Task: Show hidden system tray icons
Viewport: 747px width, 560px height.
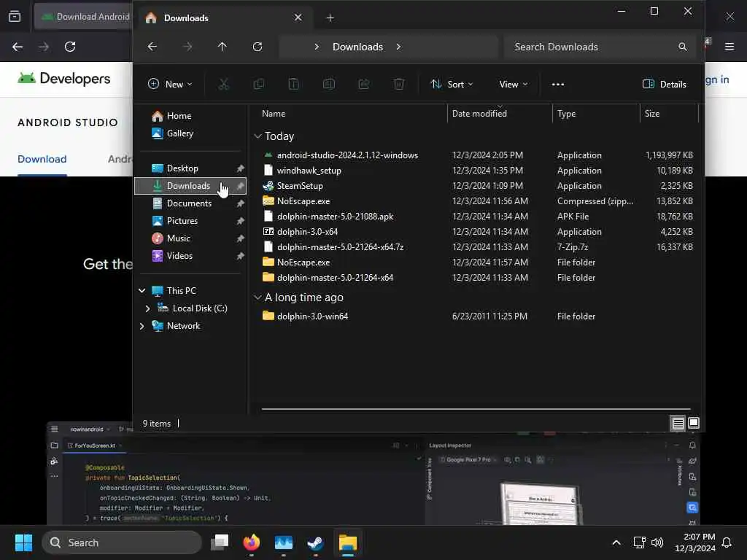Action: pos(616,542)
